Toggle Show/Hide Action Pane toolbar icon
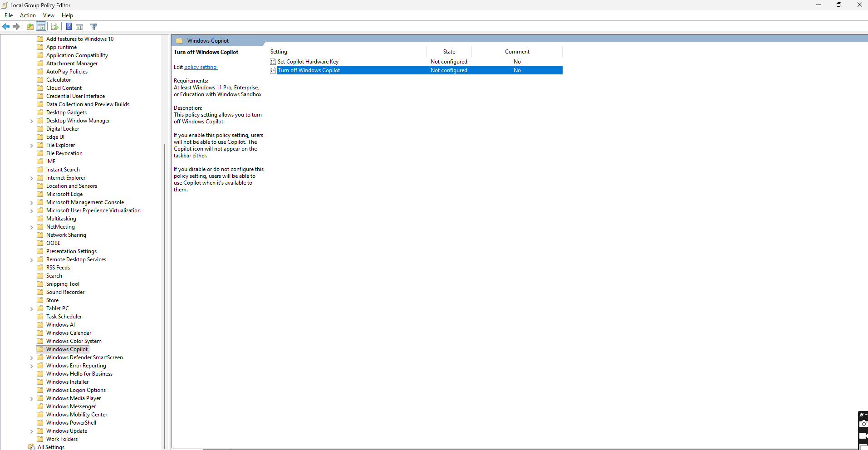This screenshot has height=450, width=868. pyautogui.click(x=79, y=27)
